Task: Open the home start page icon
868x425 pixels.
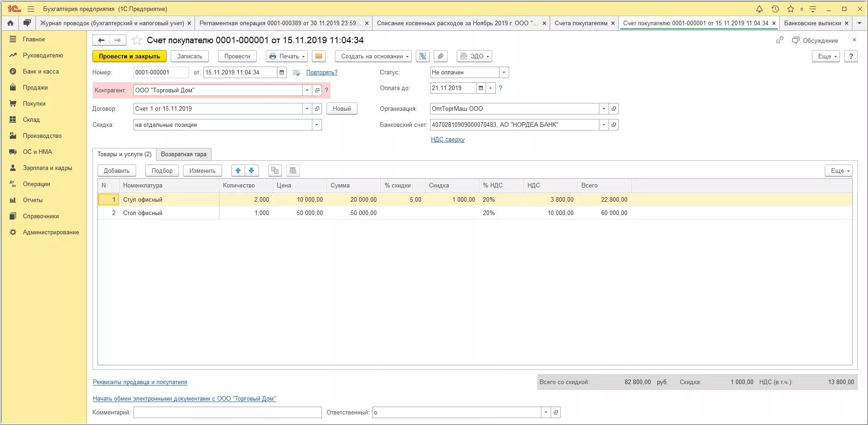Action: (x=10, y=23)
